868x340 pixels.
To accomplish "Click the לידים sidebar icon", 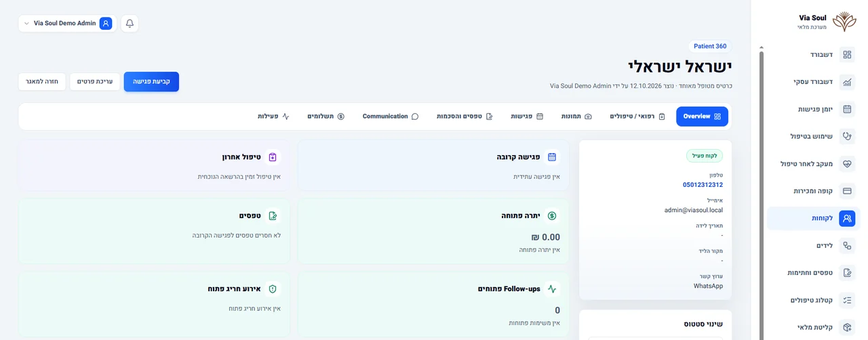I will (x=847, y=246).
